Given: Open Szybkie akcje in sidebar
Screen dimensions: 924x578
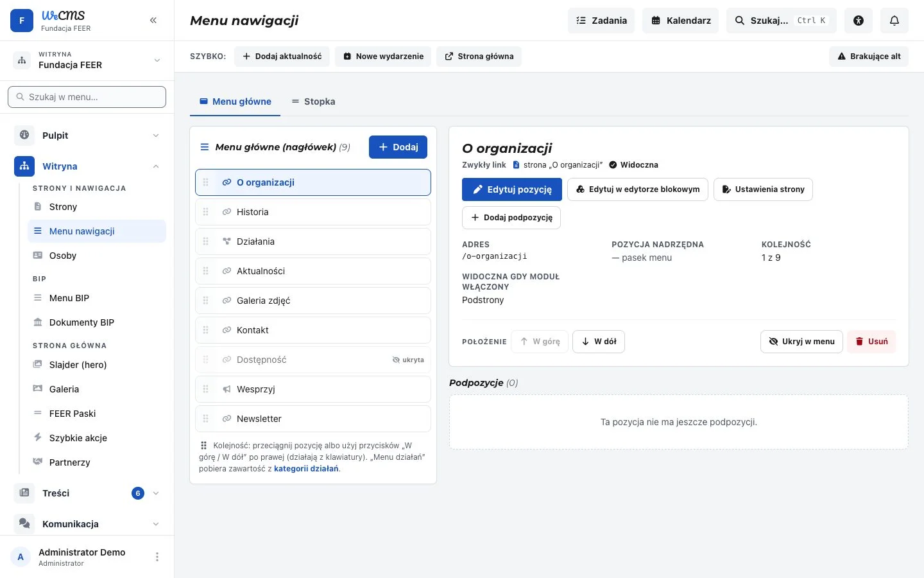Looking at the screenshot, I should pos(97,438).
